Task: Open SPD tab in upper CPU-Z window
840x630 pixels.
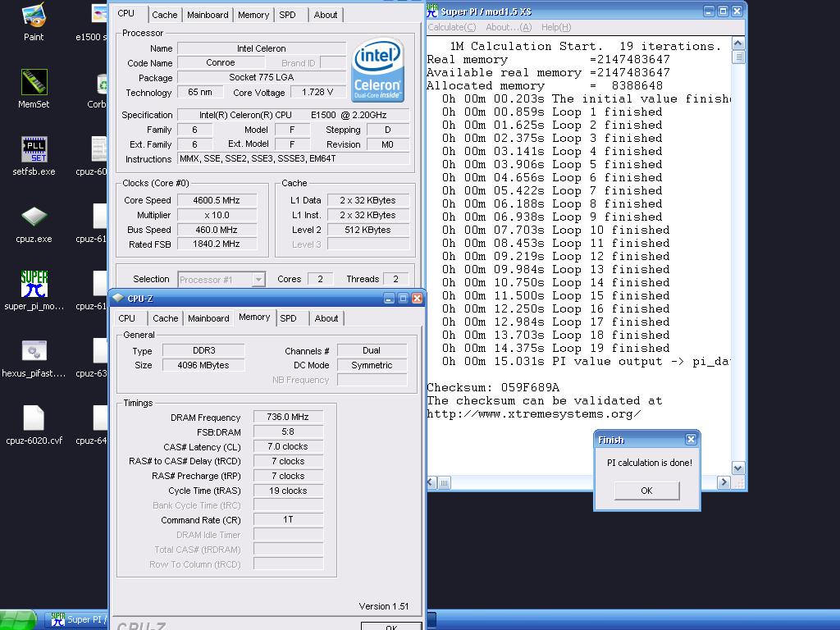Action: tap(288, 15)
